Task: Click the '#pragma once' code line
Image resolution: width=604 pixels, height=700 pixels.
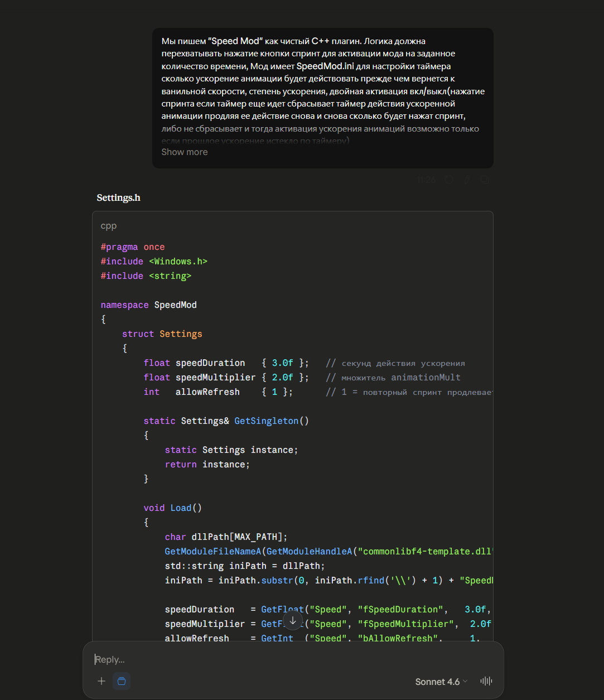Action: [133, 247]
